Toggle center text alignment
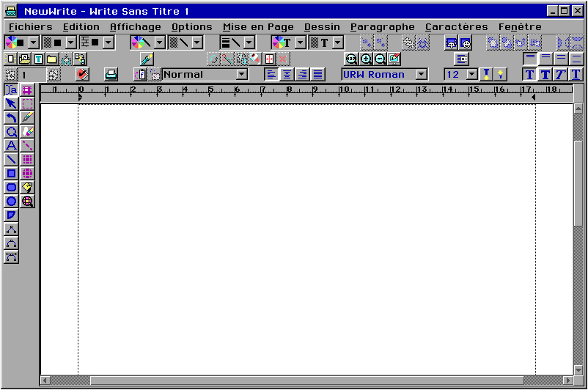Image resolution: width=588 pixels, height=390 pixels. point(287,74)
